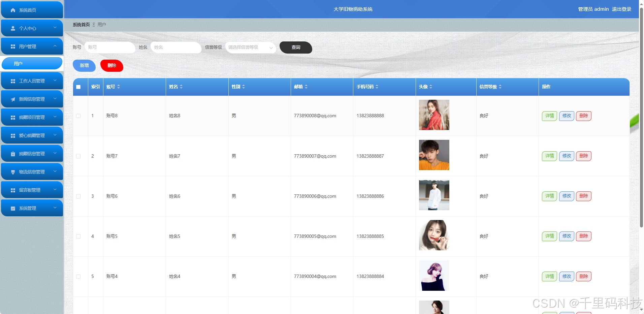Sort table by 账号 column arrows
Screen dimensions: 644x314
click(119, 87)
